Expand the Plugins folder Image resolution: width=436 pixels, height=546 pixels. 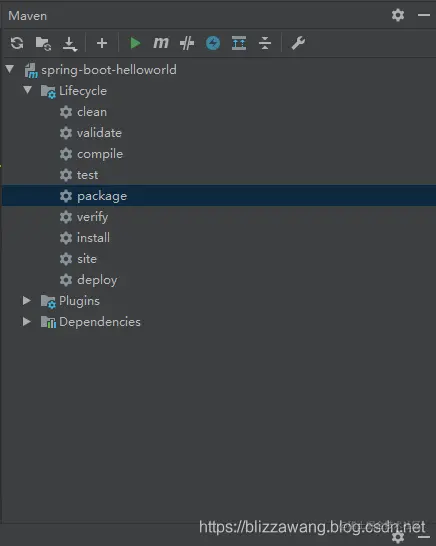pos(26,301)
